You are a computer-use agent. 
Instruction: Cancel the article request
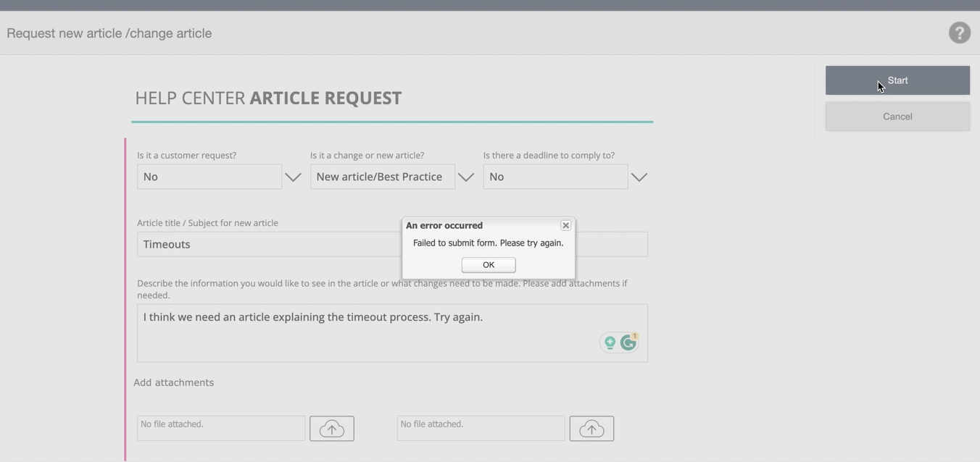(897, 116)
